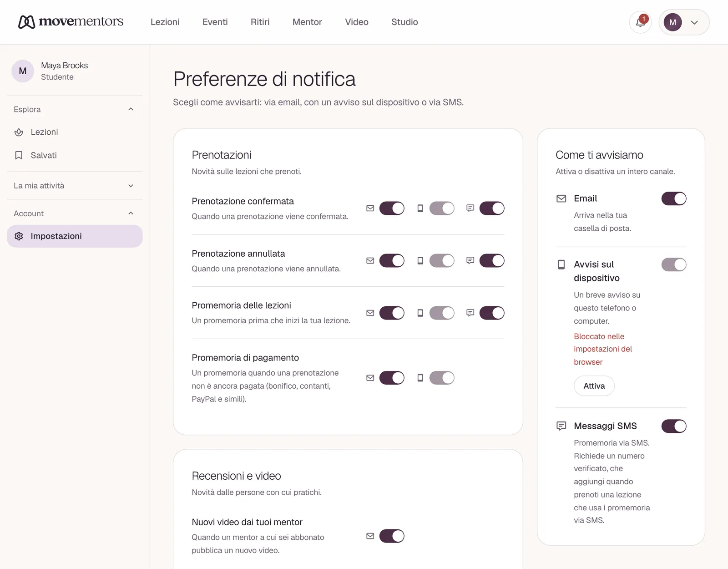
Task: Click the lotus icon beside Lezioni
Action: [x=19, y=132]
